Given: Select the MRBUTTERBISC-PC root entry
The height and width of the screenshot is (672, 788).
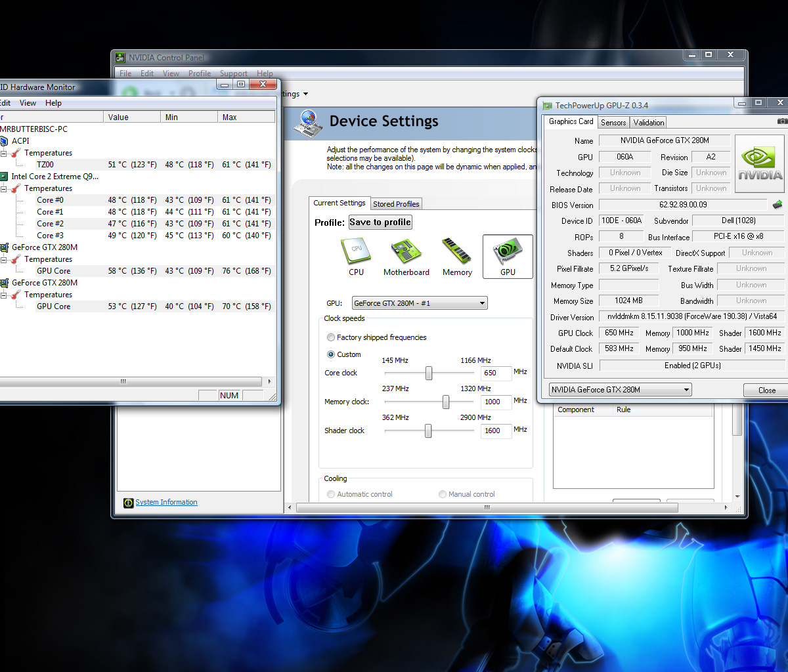Looking at the screenshot, I should 34,129.
